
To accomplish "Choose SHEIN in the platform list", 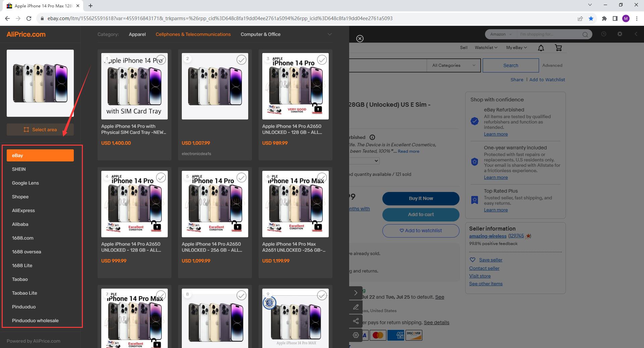I will [40, 169].
